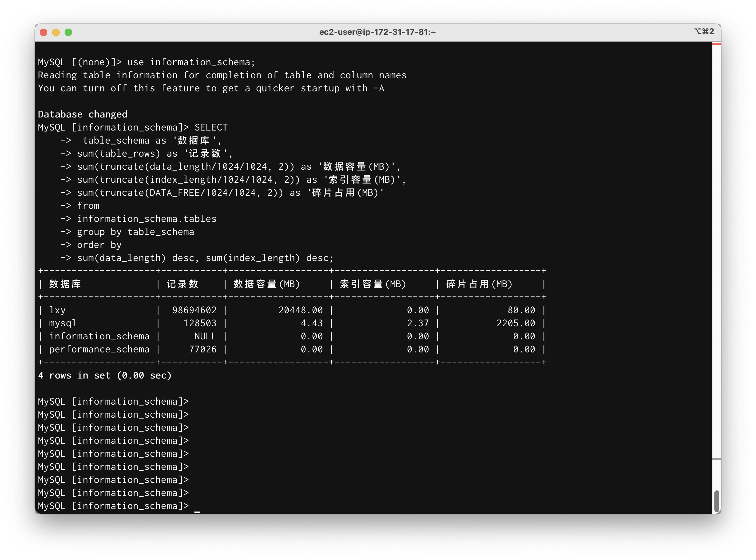This screenshot has width=756, height=560.
Task: Click the 2.37 index size value
Action: point(418,323)
